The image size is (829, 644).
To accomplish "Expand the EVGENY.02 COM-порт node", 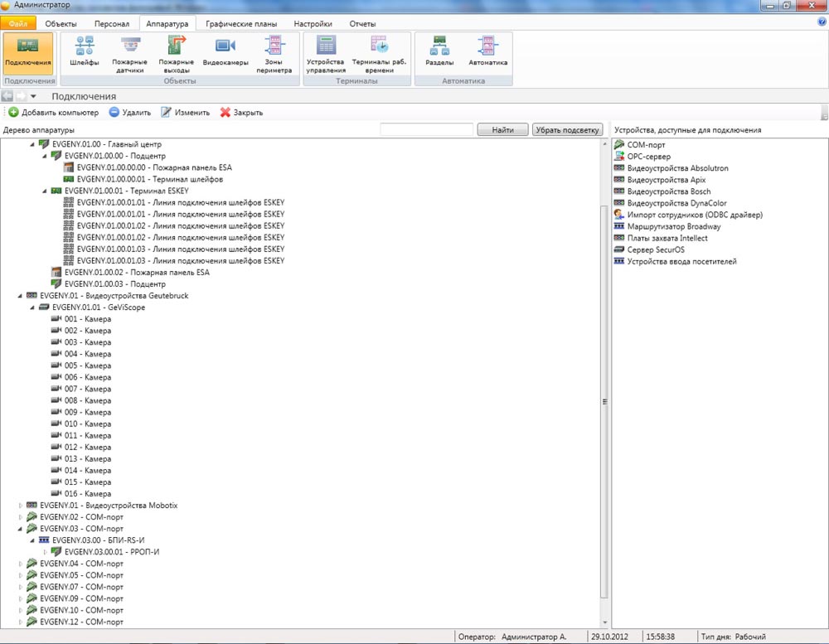I will 21,517.
